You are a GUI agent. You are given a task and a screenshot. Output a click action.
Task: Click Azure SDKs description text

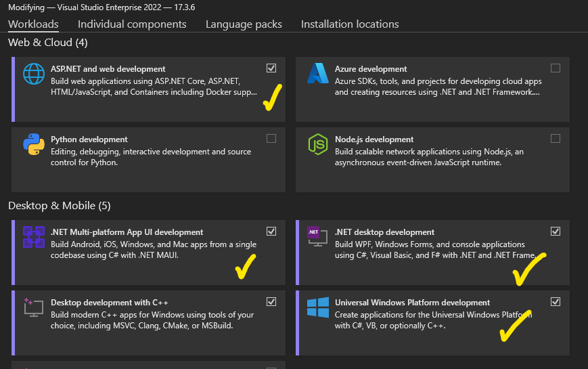click(438, 87)
